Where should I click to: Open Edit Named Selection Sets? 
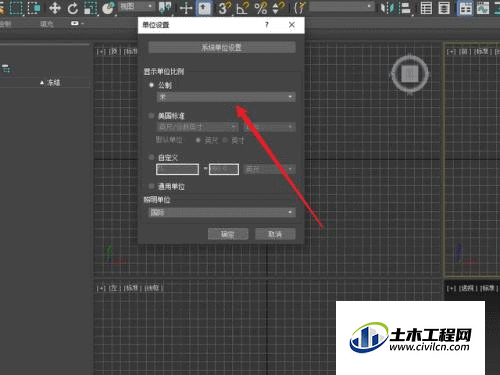click(x=300, y=8)
